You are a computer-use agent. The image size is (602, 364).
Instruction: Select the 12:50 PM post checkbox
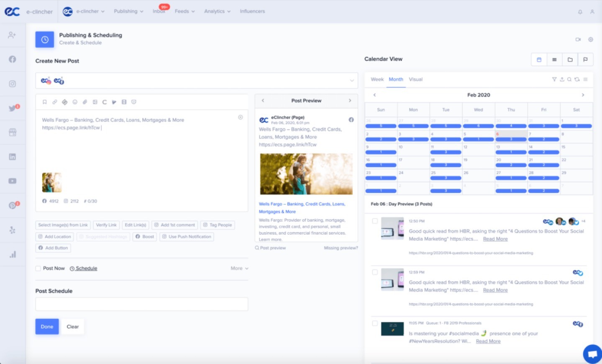pyautogui.click(x=375, y=221)
